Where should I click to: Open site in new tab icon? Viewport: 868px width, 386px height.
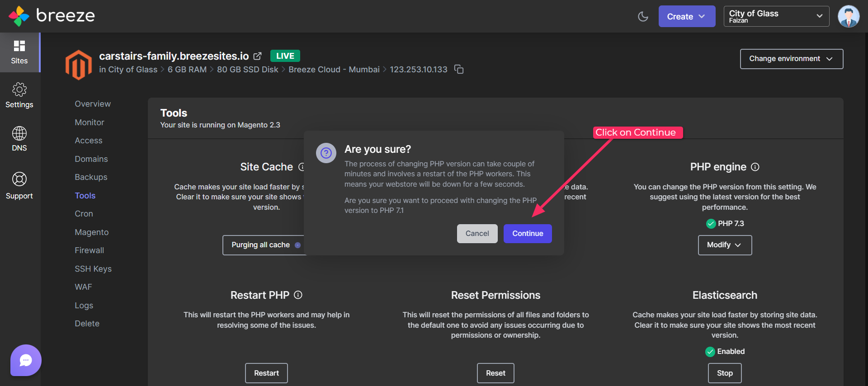(x=258, y=56)
